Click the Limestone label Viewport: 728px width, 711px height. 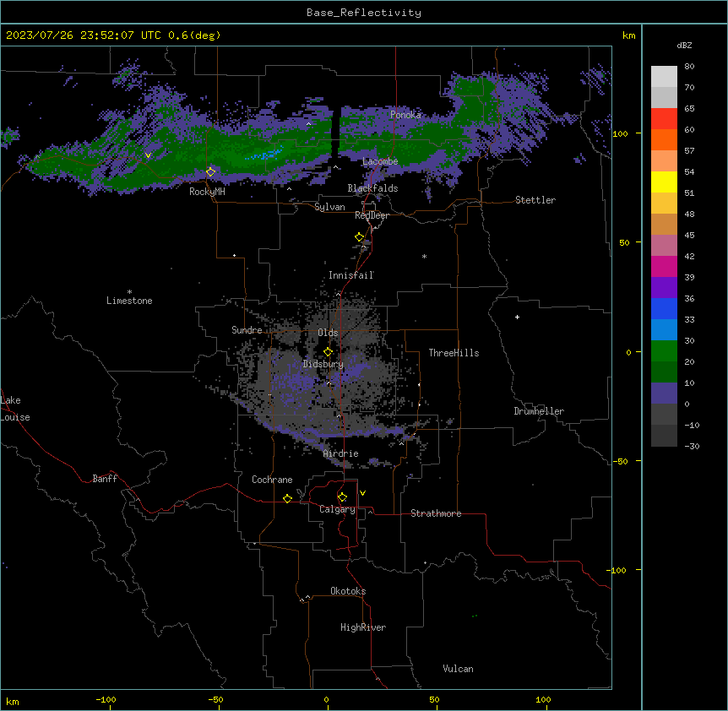pyautogui.click(x=129, y=301)
